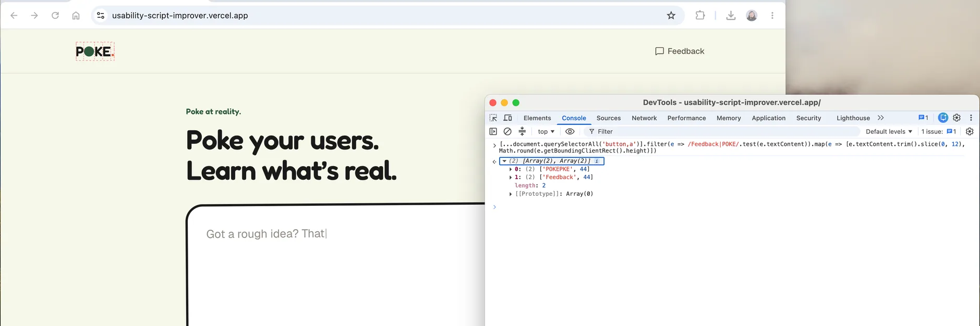Expand array entry 0 ['POKEPKE', 44]
980x326 pixels.
[x=511, y=169]
